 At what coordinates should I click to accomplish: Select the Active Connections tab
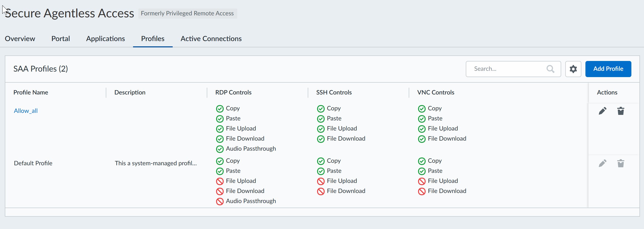coord(211,39)
